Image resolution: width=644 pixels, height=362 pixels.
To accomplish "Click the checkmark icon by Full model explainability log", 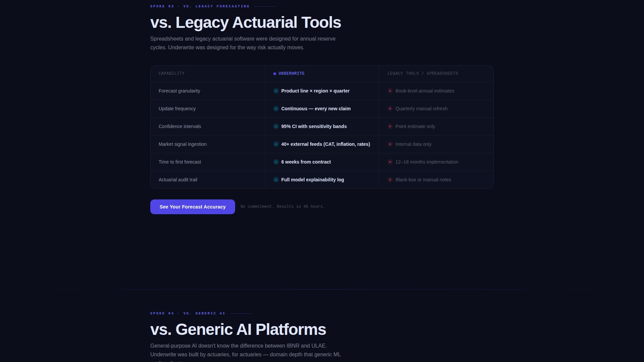I will [x=276, y=180].
